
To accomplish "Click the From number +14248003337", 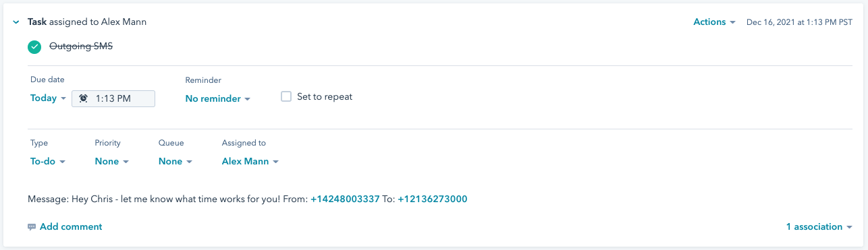I will (x=345, y=199).
